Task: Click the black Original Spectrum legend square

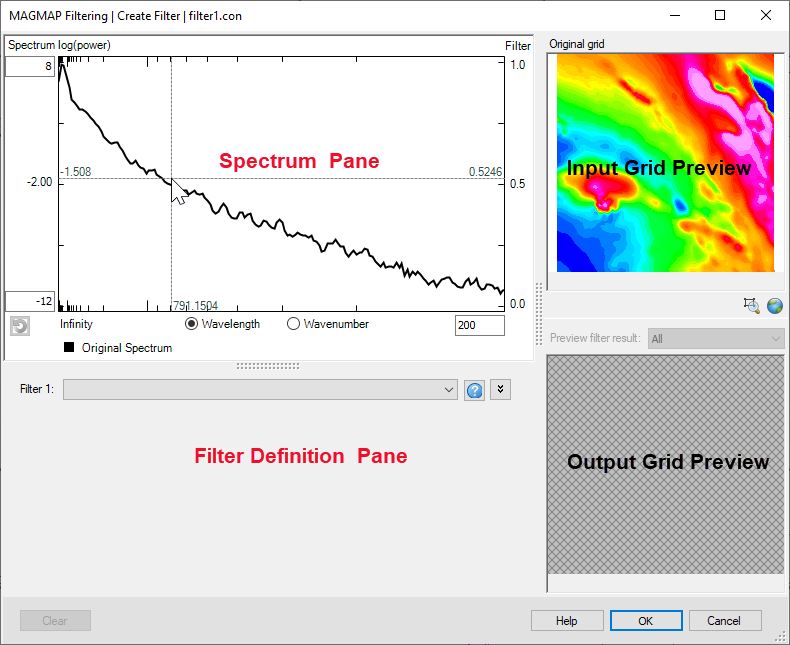Action: coord(67,348)
